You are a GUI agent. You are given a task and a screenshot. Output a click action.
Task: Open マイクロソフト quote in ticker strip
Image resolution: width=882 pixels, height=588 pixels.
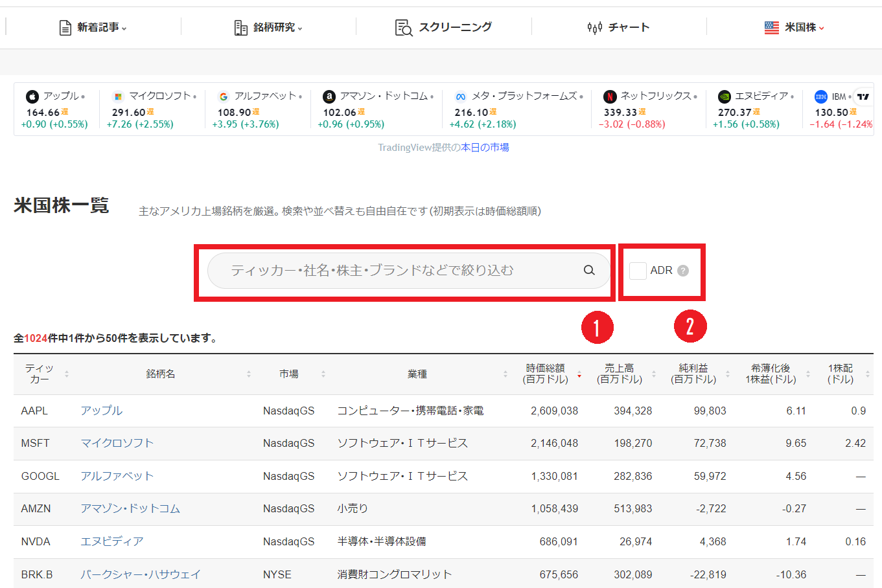point(159,96)
